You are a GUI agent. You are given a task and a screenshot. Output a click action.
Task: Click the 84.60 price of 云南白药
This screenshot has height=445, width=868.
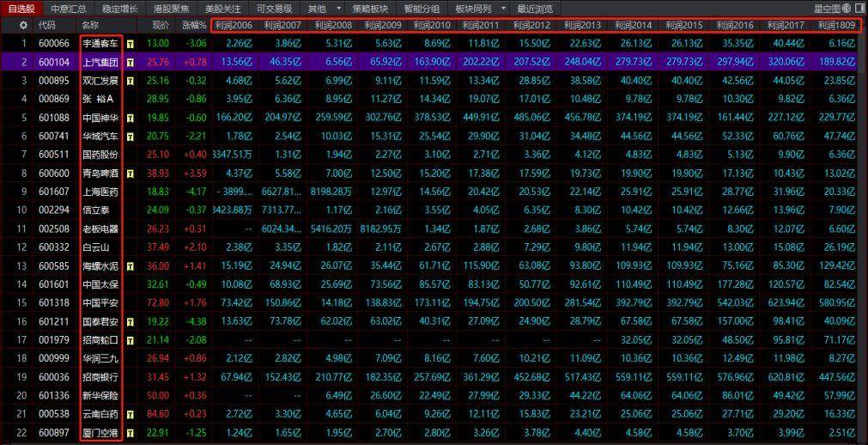click(x=158, y=414)
